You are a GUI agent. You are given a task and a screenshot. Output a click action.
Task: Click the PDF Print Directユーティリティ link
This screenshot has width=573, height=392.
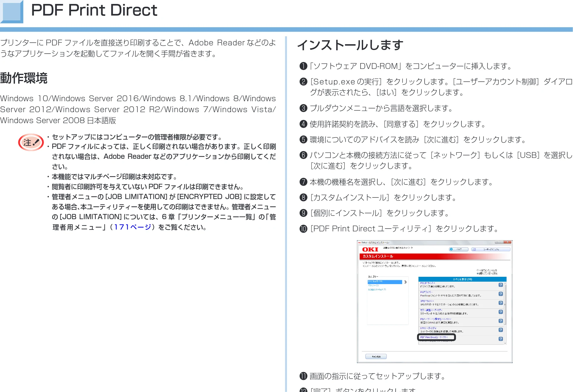(434, 337)
